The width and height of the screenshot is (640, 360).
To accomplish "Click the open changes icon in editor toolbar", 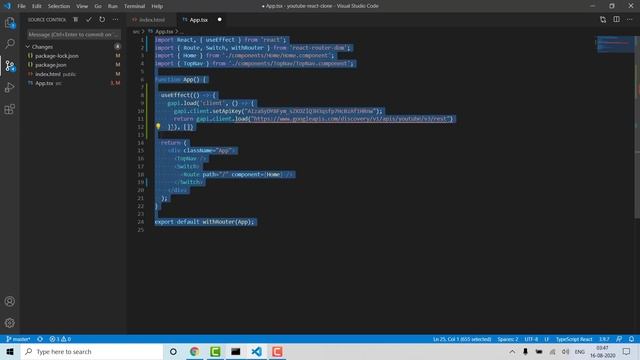I will [603, 20].
